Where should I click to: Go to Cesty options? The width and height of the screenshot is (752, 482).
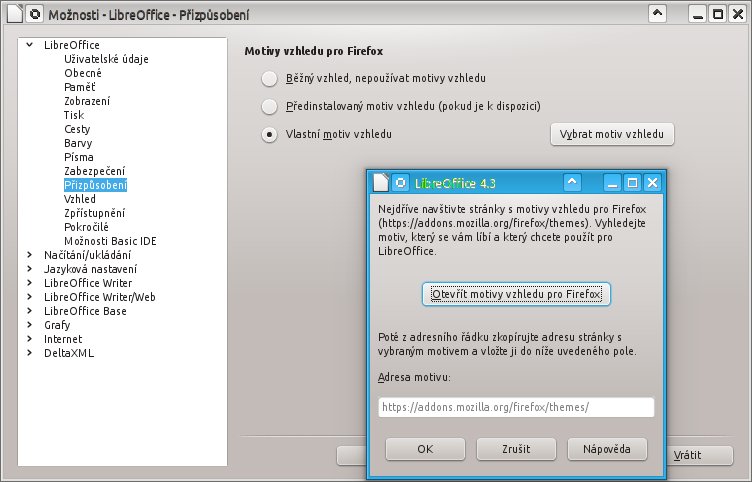click(77, 129)
